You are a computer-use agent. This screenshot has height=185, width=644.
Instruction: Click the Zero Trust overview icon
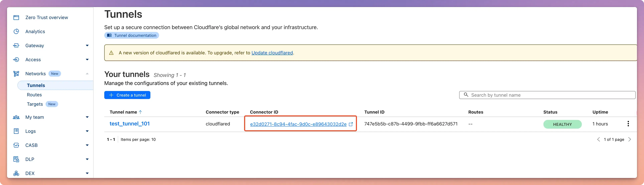[16, 18]
